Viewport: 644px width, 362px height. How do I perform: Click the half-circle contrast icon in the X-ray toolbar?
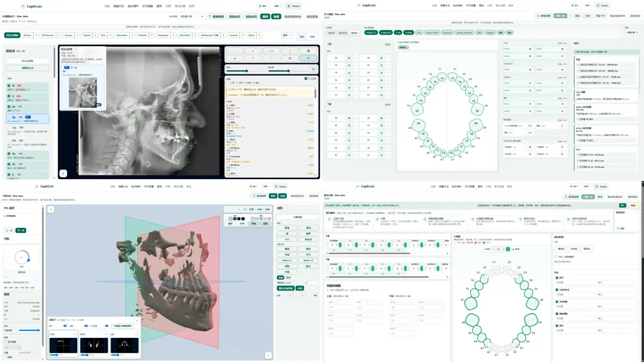(x=308, y=50)
